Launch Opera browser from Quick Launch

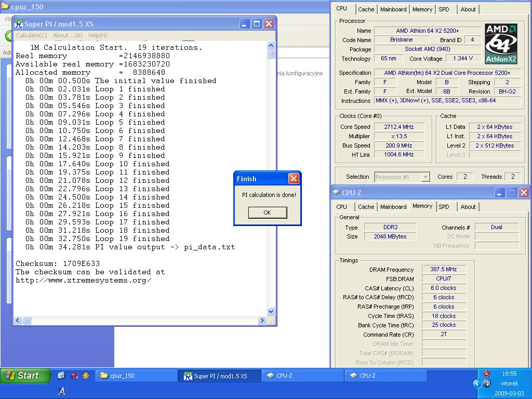coord(74,376)
